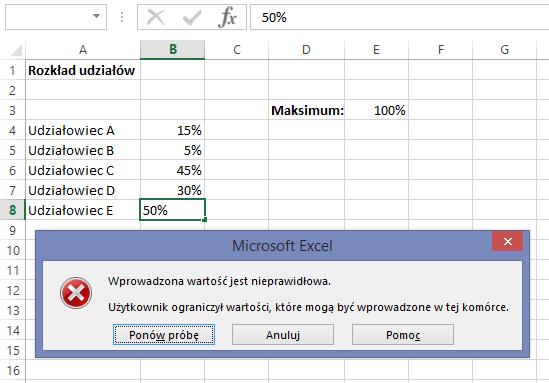Image resolution: width=549 pixels, height=383 pixels.
Task: Click the Anuluj button
Action: point(283,335)
